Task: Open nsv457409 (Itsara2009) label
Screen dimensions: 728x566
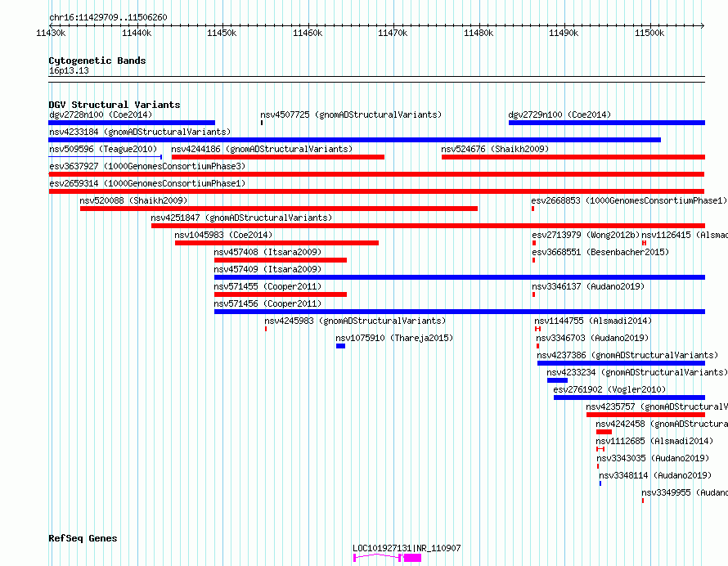Action: (x=267, y=269)
